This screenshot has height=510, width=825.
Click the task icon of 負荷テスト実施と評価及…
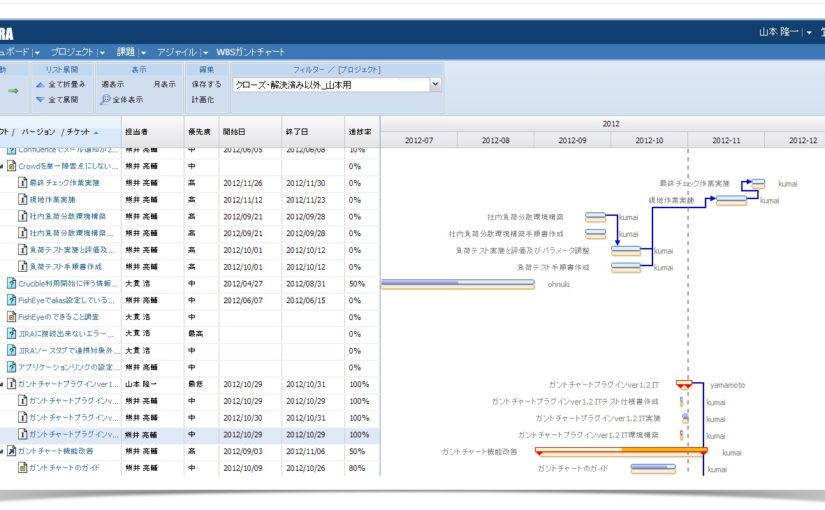(x=23, y=249)
